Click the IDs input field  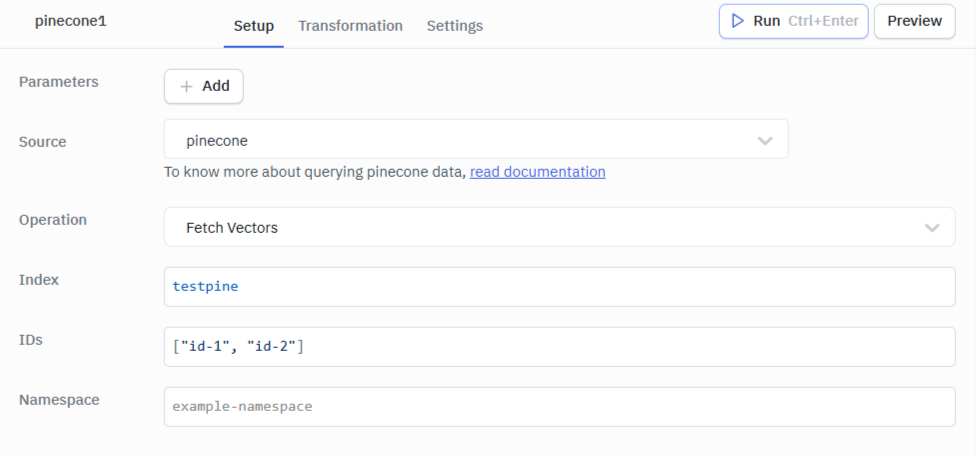pyautogui.click(x=560, y=347)
